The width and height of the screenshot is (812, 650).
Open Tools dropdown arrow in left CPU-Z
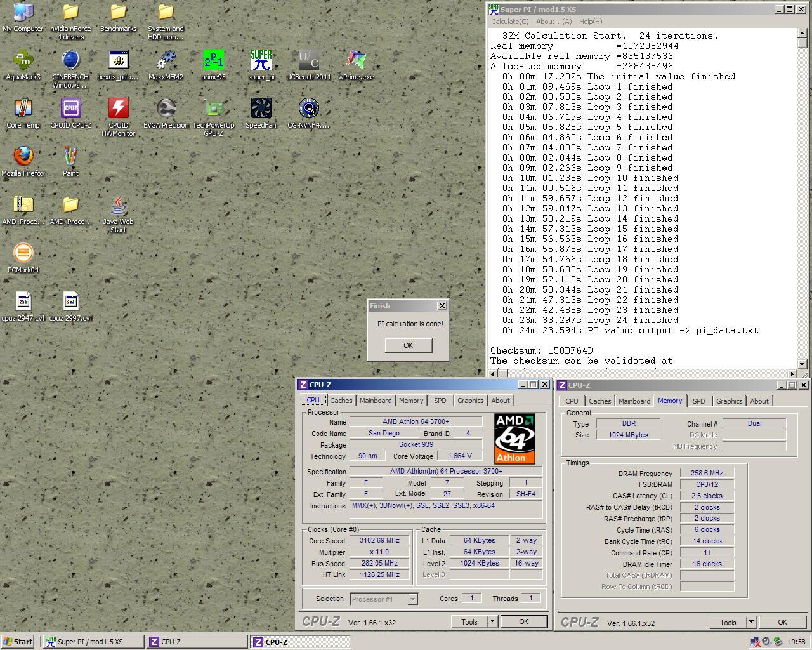pyautogui.click(x=492, y=622)
